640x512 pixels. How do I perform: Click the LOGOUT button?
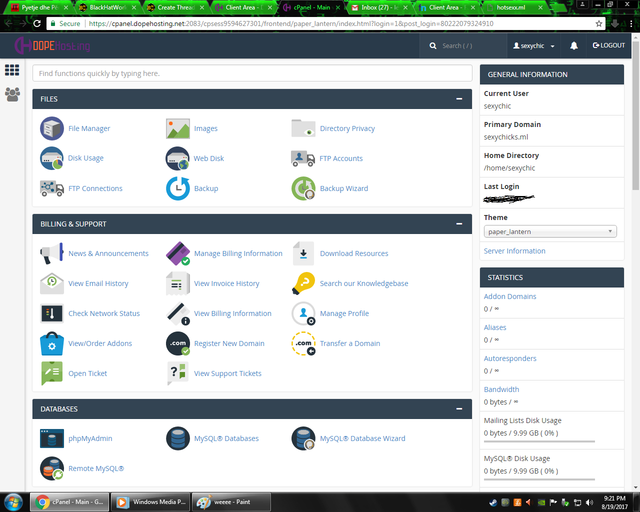(609, 45)
